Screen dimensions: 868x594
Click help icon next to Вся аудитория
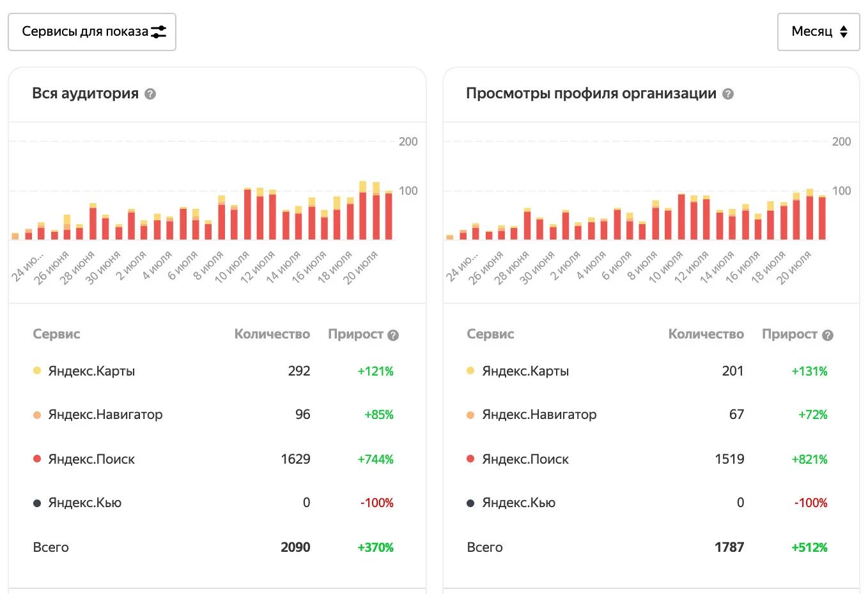[x=150, y=94]
